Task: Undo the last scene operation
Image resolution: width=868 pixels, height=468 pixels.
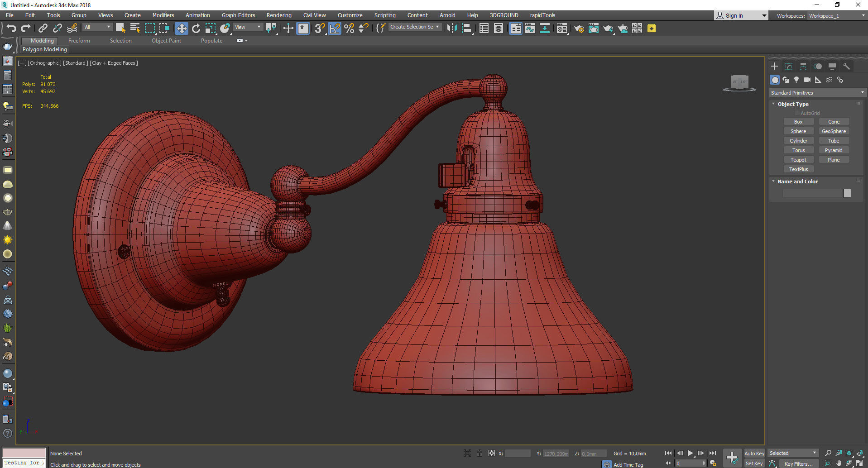Action: coord(11,29)
